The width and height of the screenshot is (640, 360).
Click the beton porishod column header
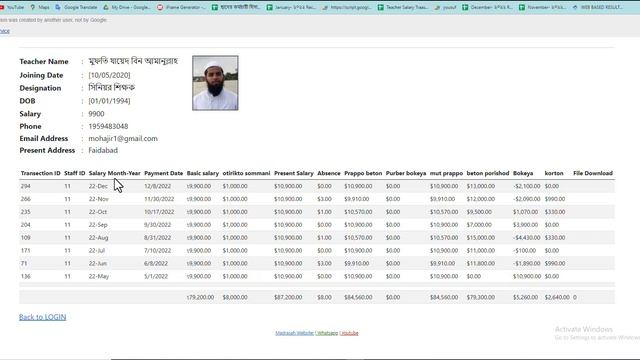coord(488,173)
